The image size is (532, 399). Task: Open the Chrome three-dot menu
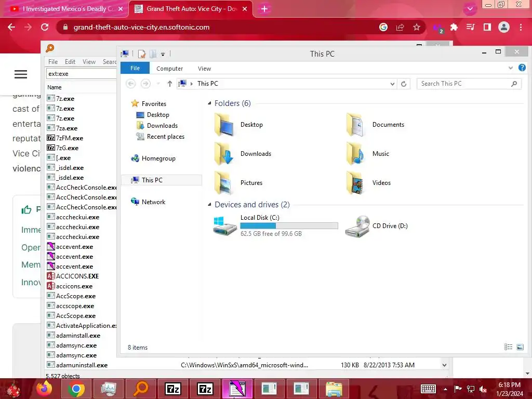[521, 27]
